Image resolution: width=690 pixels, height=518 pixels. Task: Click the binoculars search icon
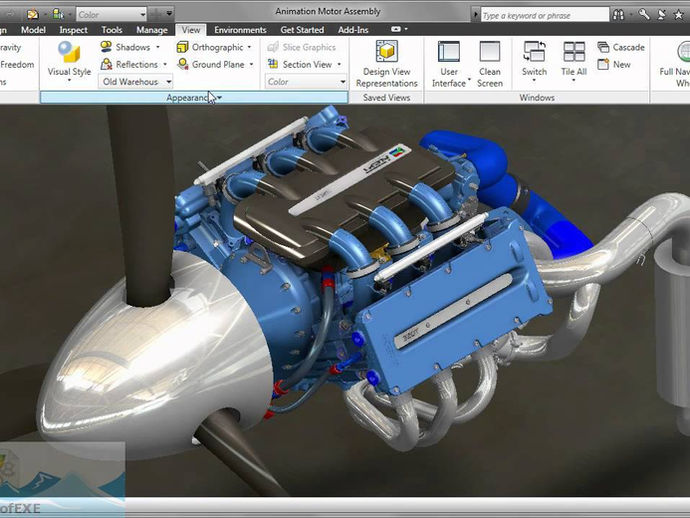(x=619, y=15)
